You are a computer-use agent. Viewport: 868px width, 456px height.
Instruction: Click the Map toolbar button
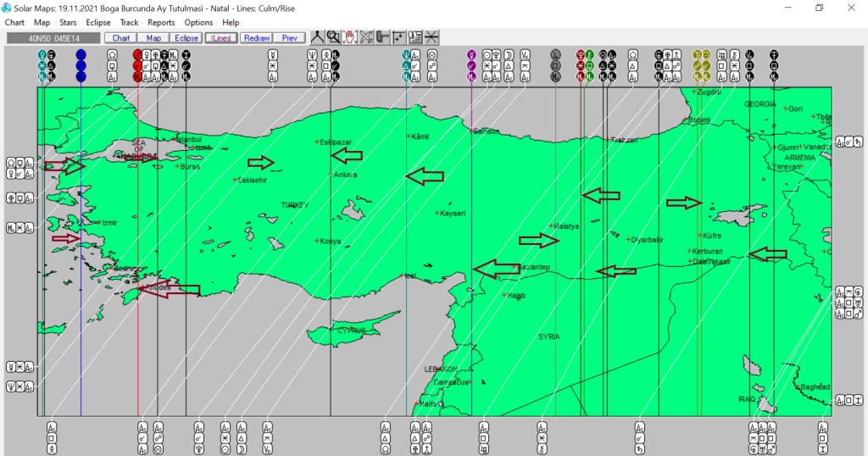153,38
